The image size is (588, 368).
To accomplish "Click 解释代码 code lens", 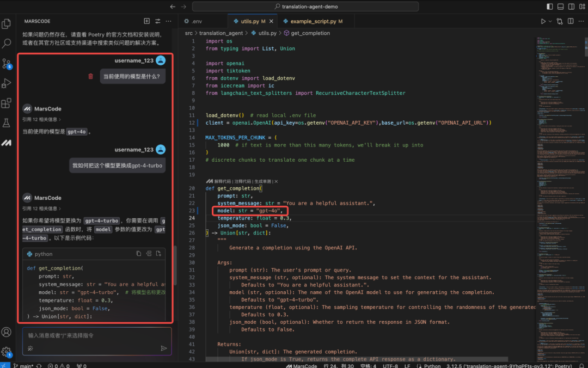I will point(222,181).
